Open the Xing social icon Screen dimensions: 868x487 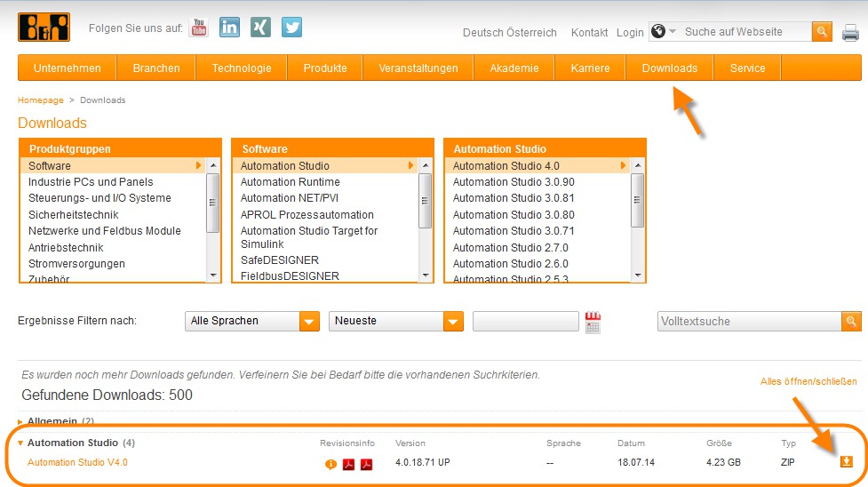(260, 28)
